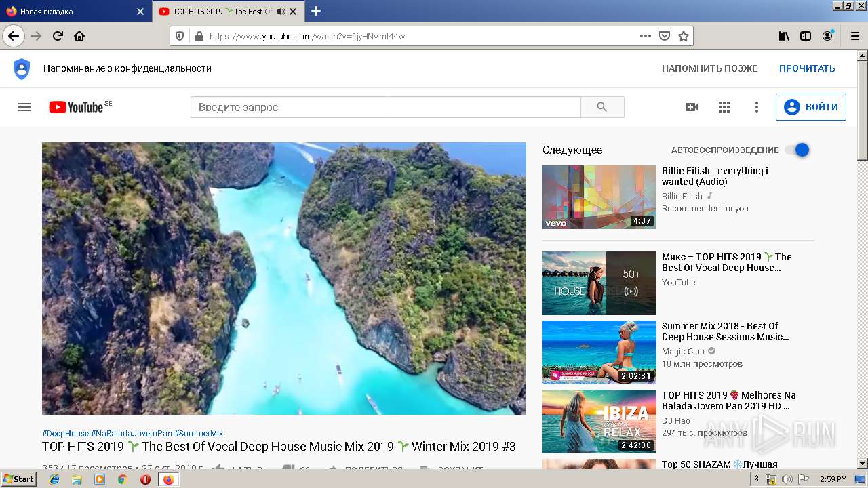Open Windows Media Player taskbar icon
Screen dimensions: 868x488
[100, 479]
